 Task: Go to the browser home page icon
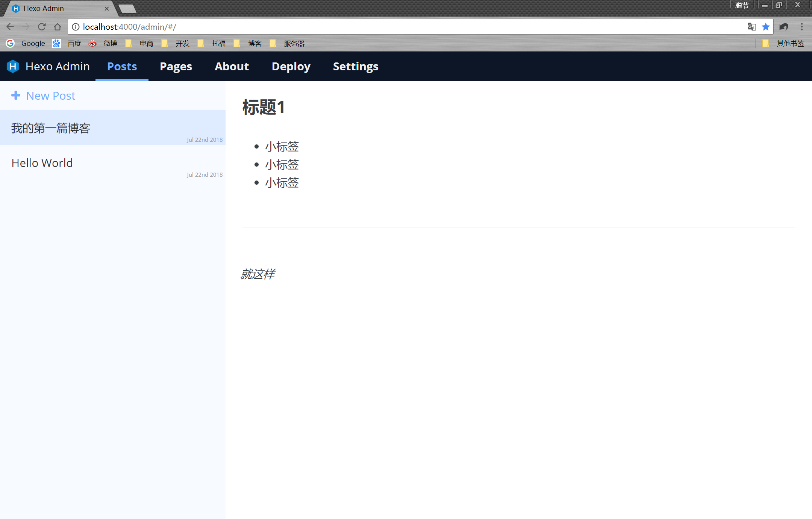point(58,27)
